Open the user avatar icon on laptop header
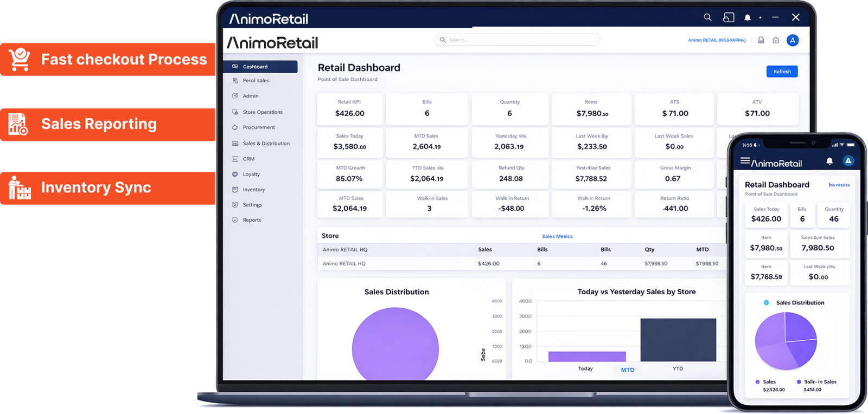The width and height of the screenshot is (868, 414). coord(793,40)
